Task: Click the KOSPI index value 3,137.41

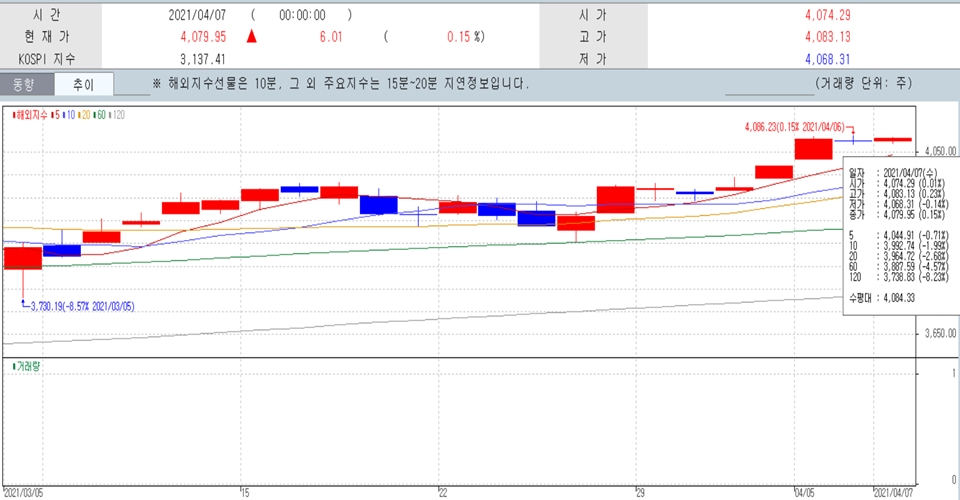Action: (x=203, y=59)
